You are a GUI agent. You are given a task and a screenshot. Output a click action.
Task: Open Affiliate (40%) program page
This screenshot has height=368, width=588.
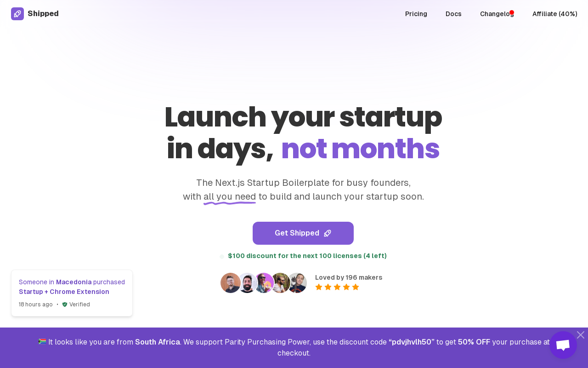tap(555, 14)
